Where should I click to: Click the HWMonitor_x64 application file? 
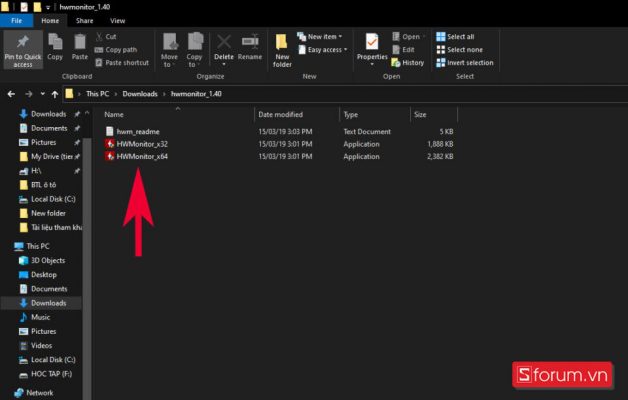pyautogui.click(x=142, y=156)
